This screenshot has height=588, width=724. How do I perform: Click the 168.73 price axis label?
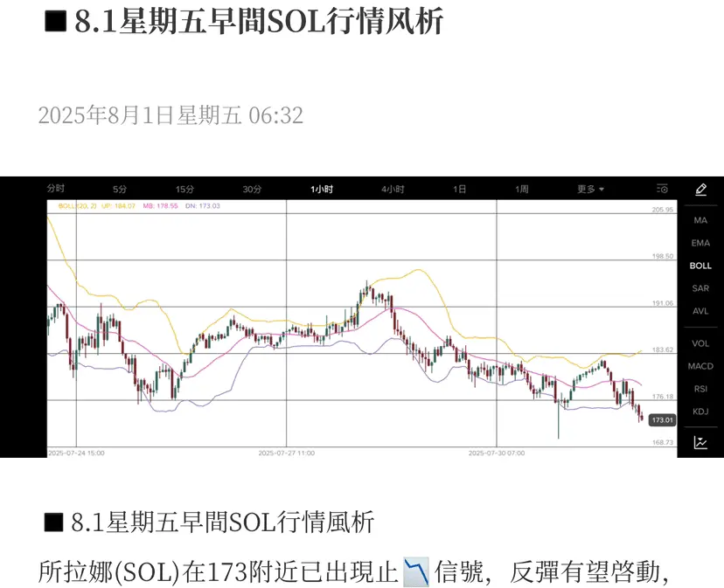[663, 442]
